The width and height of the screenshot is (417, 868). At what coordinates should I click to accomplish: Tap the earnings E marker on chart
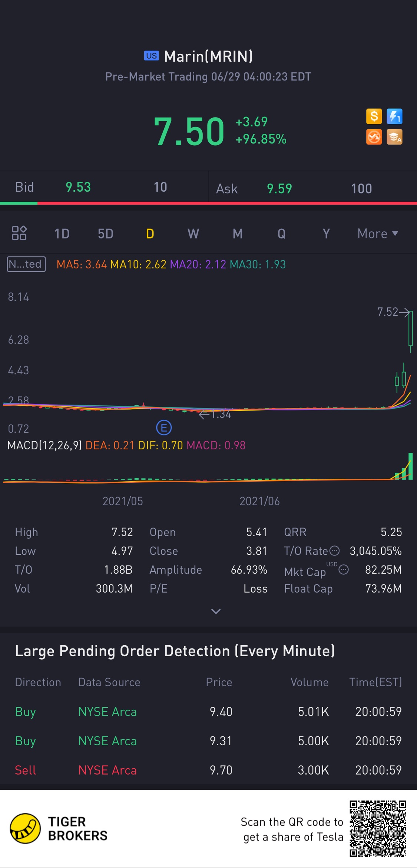pyautogui.click(x=164, y=428)
